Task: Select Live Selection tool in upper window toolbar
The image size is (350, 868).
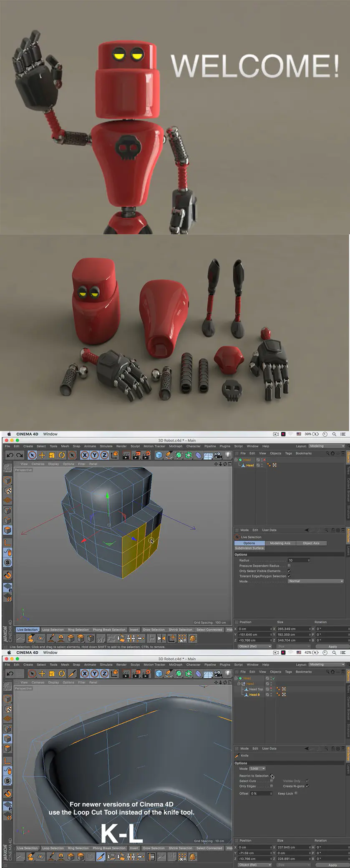Action: point(32,455)
